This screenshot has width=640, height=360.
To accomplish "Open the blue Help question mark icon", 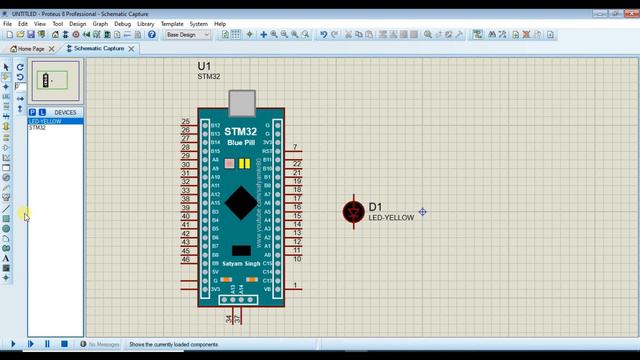I will 152,35.
